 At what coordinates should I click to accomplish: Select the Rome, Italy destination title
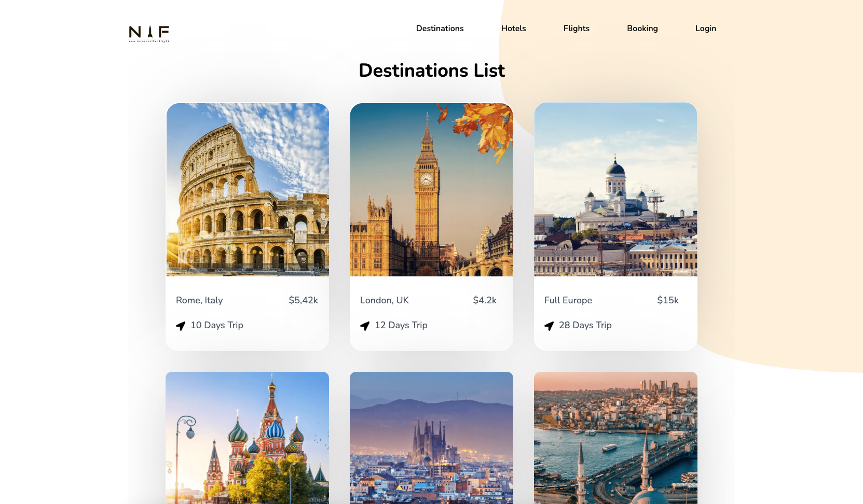click(x=199, y=300)
